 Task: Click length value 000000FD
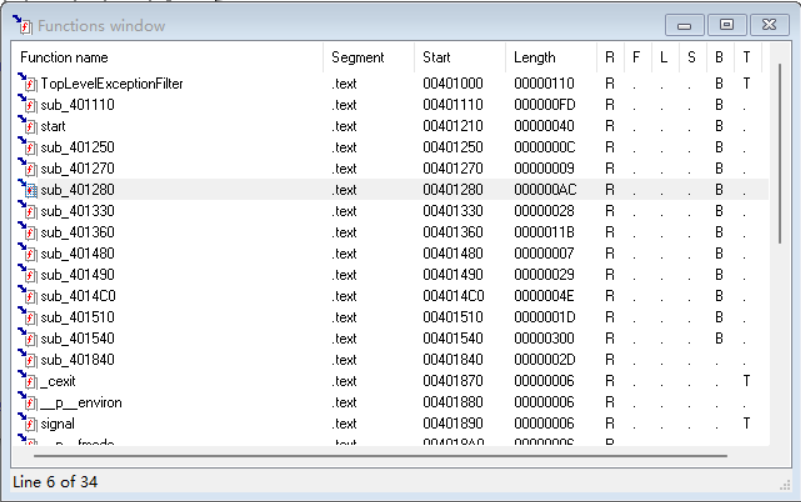[x=545, y=105]
